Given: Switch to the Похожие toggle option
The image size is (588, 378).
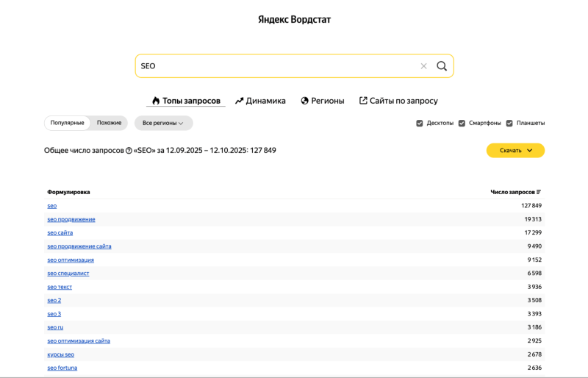Looking at the screenshot, I should point(109,123).
